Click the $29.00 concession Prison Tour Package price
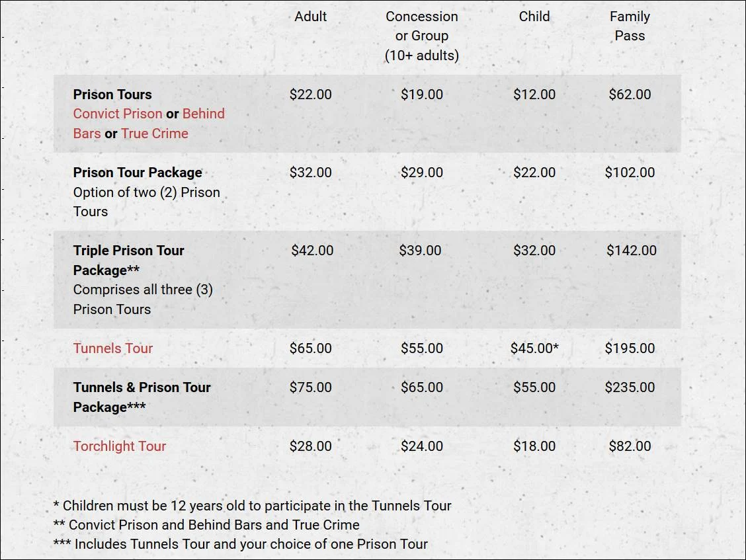The height and width of the screenshot is (560, 746). (422, 173)
